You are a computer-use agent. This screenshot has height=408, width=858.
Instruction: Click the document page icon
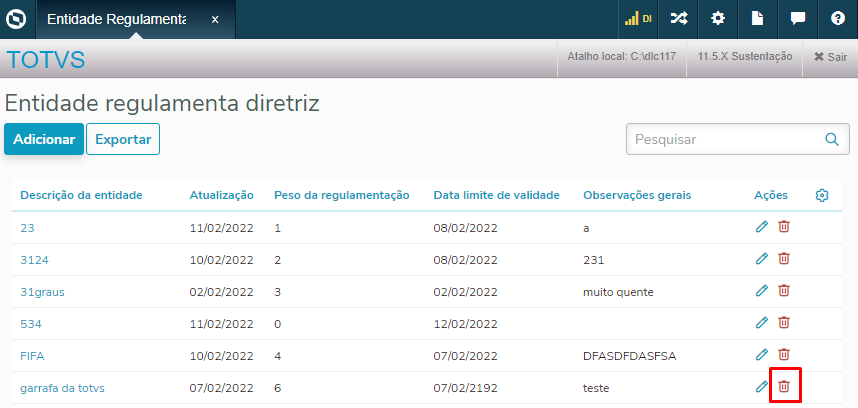point(757,19)
